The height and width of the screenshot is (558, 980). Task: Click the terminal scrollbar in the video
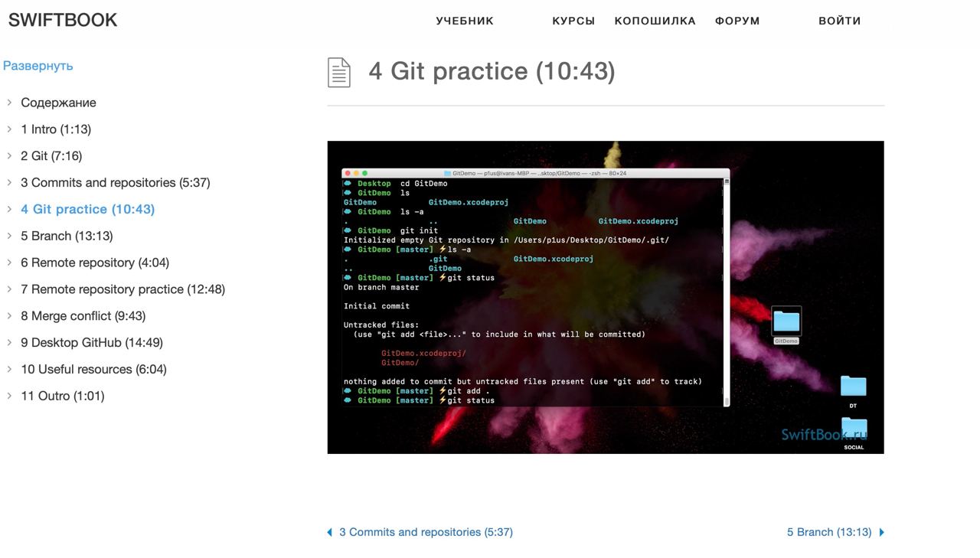coord(726,292)
